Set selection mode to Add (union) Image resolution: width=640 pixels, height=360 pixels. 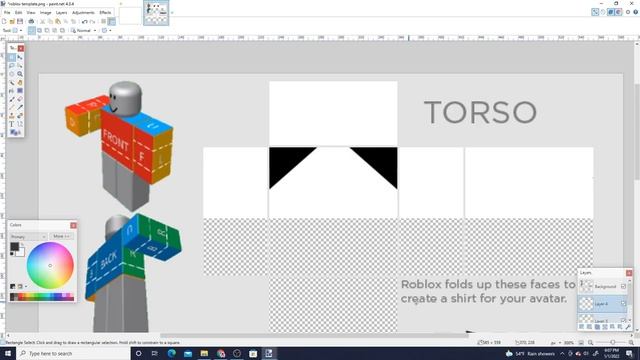(40, 30)
